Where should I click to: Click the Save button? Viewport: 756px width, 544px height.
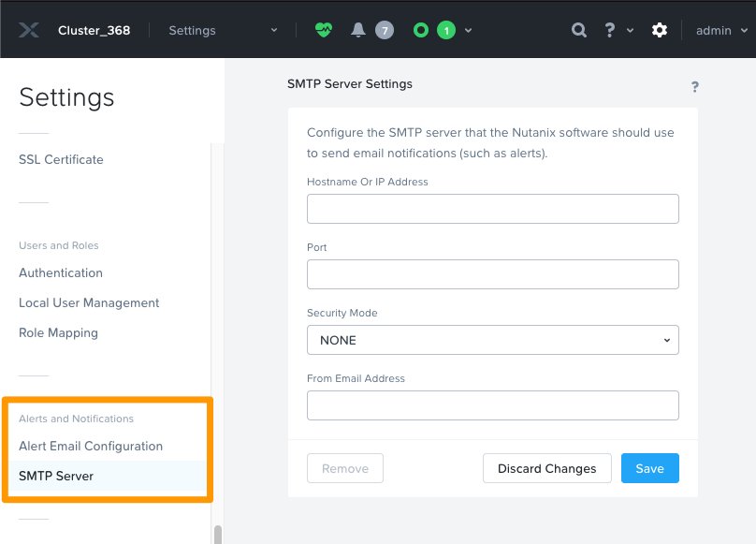click(649, 467)
